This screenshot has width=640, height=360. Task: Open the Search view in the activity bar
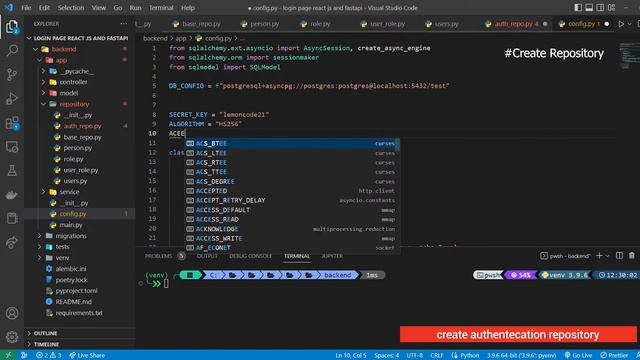pos(12,51)
